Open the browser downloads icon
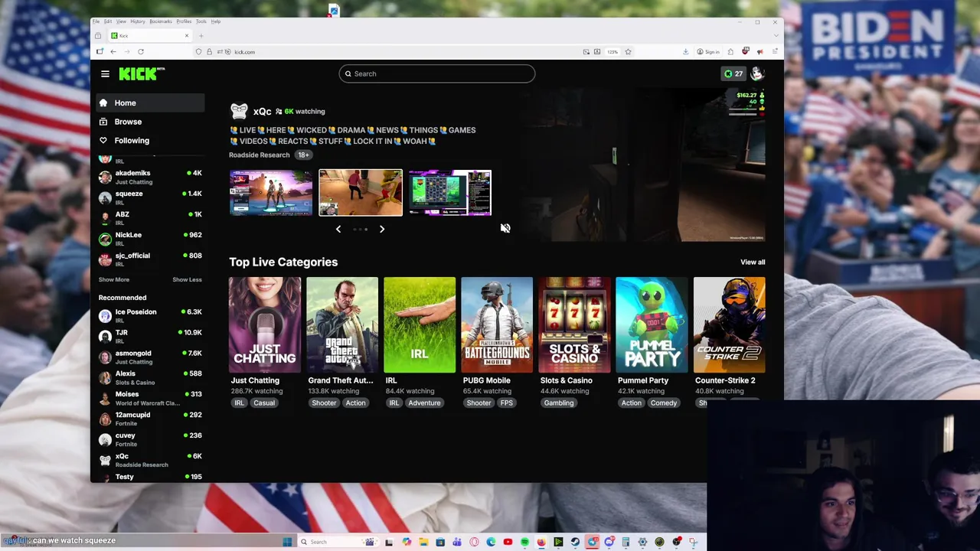 click(685, 51)
